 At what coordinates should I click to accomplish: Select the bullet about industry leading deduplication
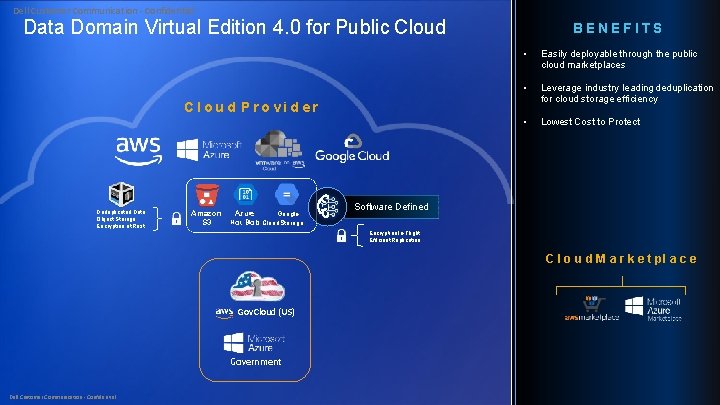(627, 93)
